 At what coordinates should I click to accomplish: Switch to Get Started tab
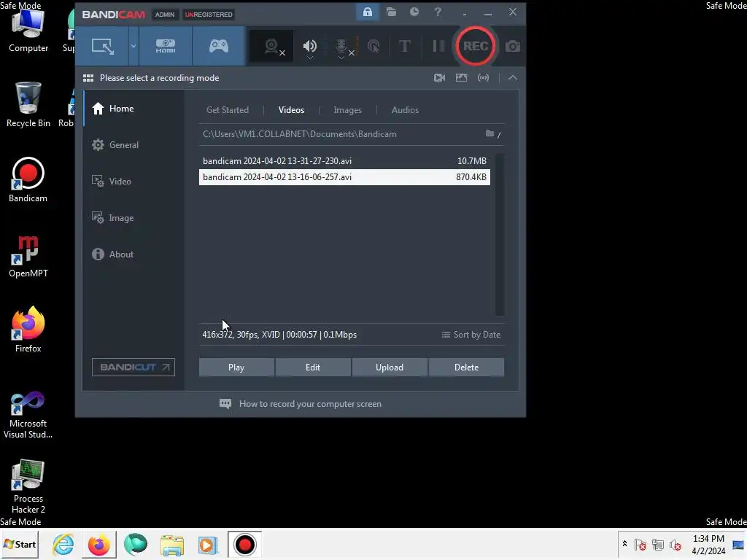tap(228, 110)
